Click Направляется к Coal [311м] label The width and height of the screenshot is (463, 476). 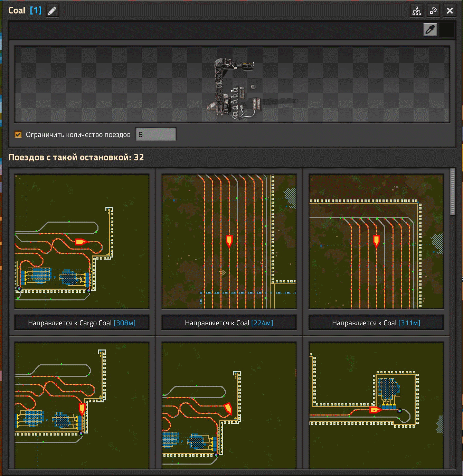pos(376,323)
